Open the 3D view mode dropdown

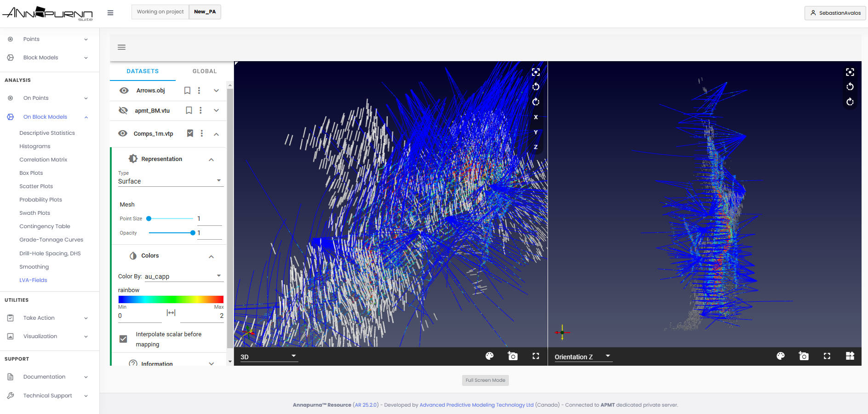click(x=268, y=356)
